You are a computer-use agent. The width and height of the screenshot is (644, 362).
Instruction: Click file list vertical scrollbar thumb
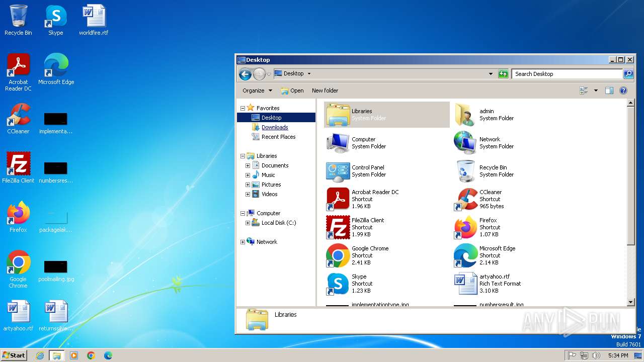coord(631,177)
